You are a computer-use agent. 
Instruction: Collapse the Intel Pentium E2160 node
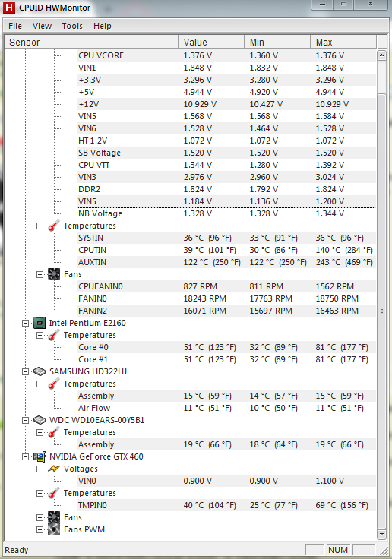point(25,323)
